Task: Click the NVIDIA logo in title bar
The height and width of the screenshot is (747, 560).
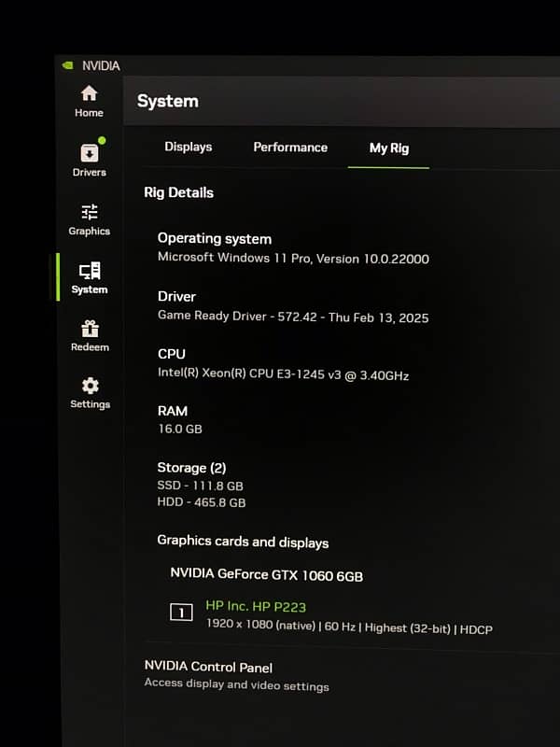Action: pos(67,65)
